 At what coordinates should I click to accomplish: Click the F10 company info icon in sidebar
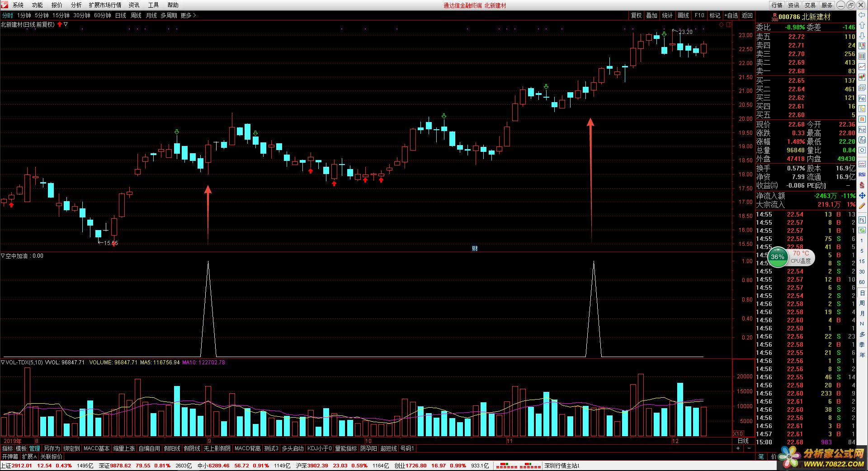click(x=862, y=98)
